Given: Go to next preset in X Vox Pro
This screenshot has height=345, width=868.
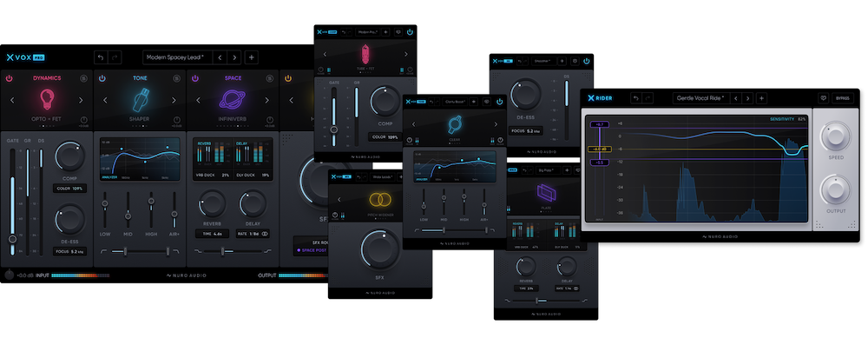Looking at the screenshot, I should tap(234, 57).
